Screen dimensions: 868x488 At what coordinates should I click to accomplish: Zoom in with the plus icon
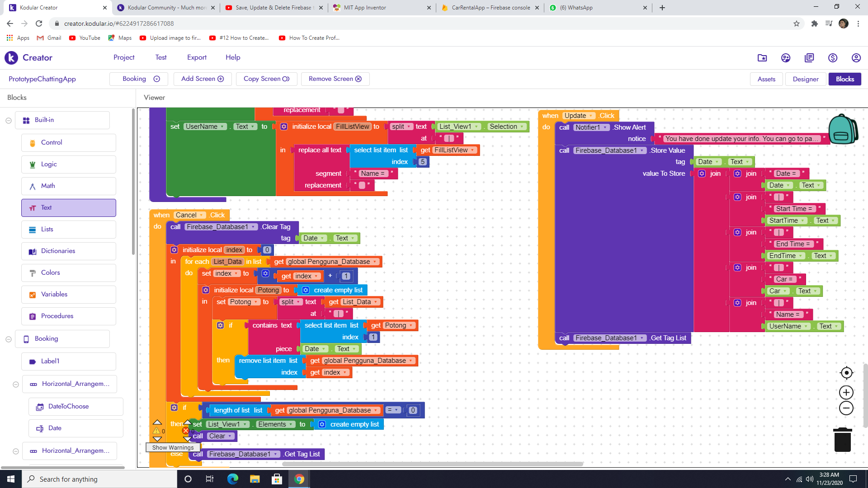846,392
